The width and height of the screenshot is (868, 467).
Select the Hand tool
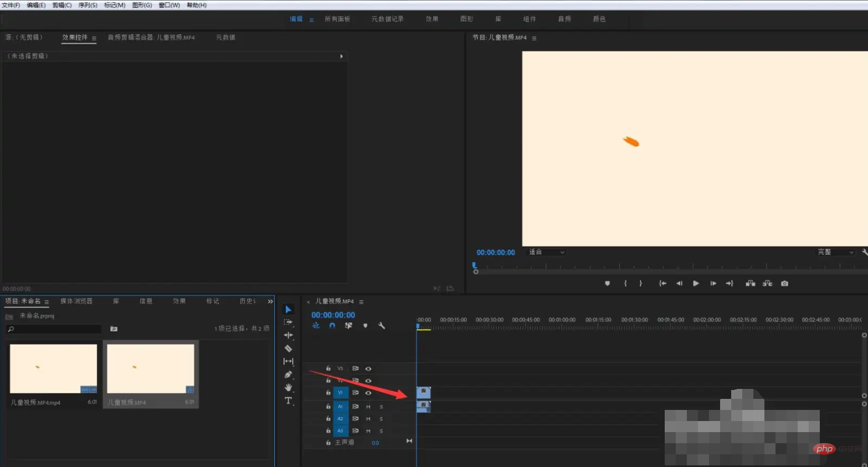(288, 387)
